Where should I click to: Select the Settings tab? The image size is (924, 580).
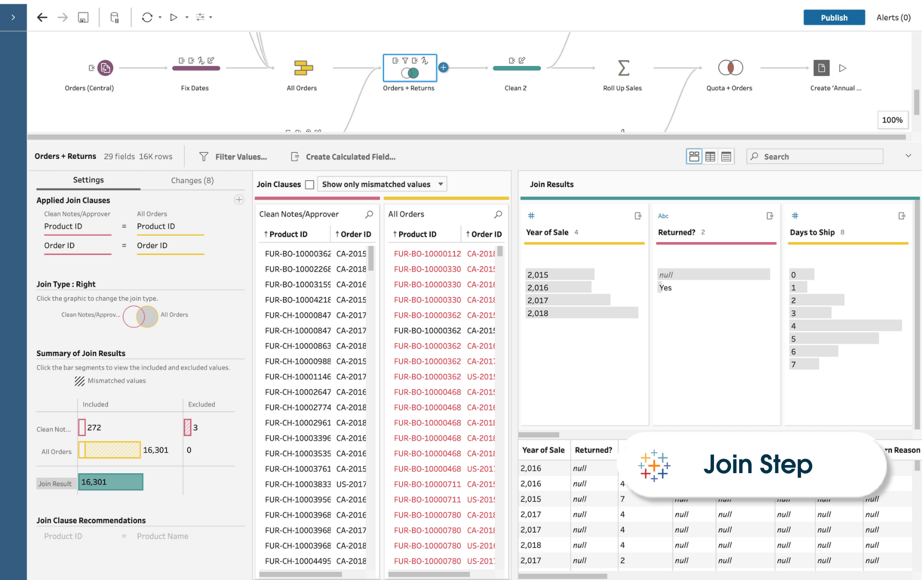point(88,180)
